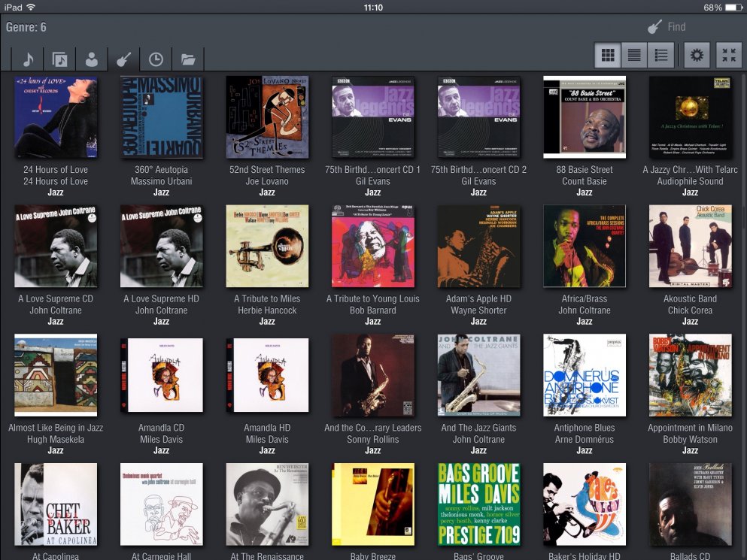Open the Africa/Brass album cover
The image size is (747, 560).
click(585, 247)
